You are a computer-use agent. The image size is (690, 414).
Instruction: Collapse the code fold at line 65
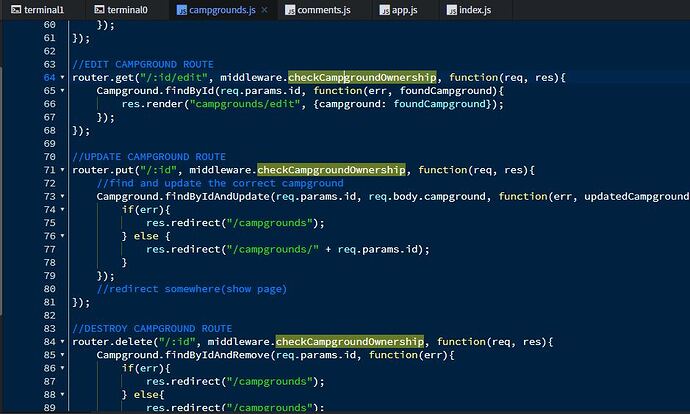coord(62,91)
